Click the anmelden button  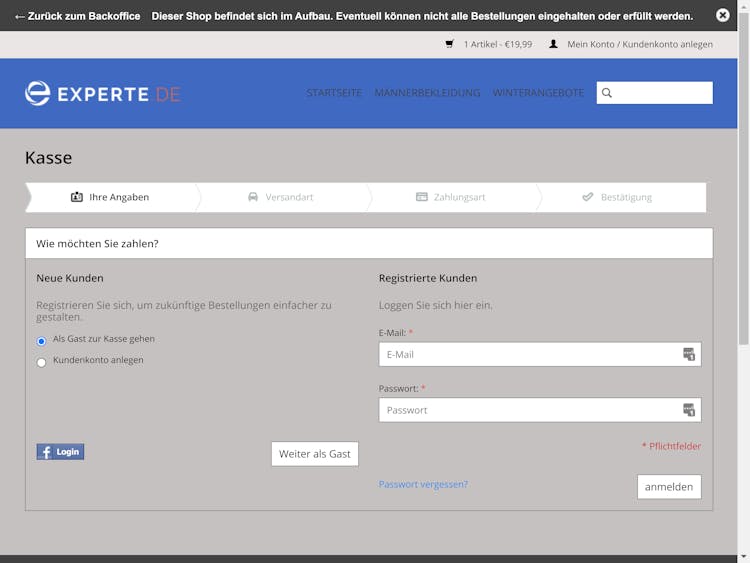coord(669,487)
